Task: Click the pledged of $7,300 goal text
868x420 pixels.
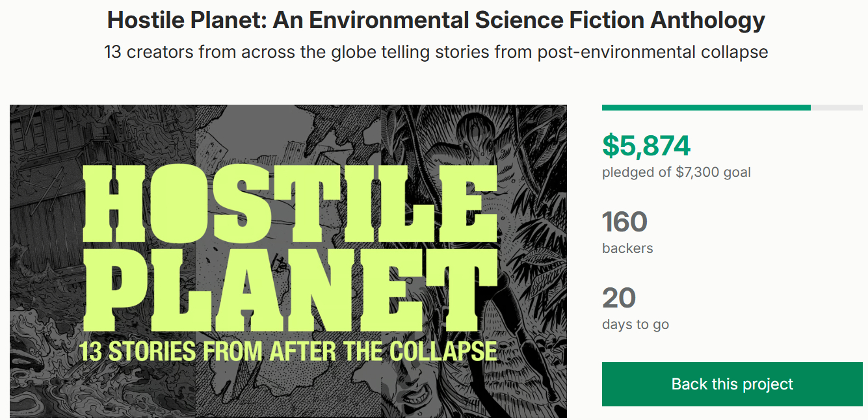Action: pyautogui.click(x=676, y=172)
